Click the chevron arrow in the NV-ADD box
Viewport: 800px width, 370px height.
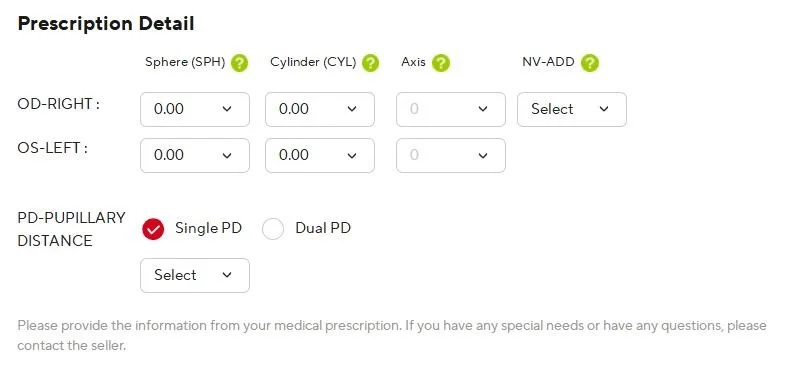pyautogui.click(x=604, y=109)
